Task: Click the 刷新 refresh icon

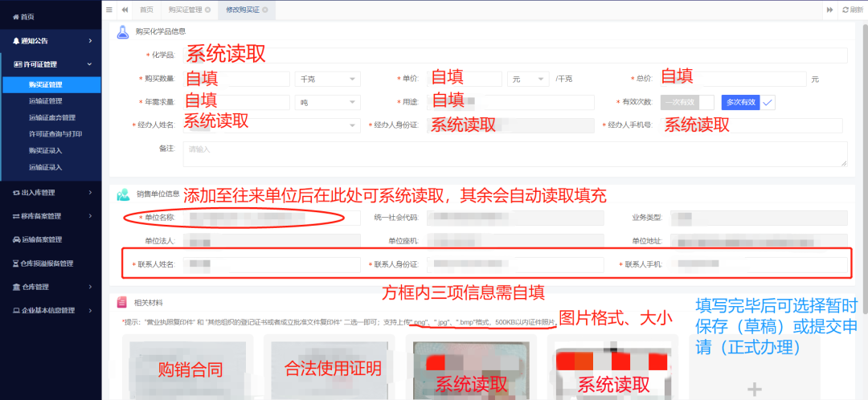Action: (x=852, y=10)
